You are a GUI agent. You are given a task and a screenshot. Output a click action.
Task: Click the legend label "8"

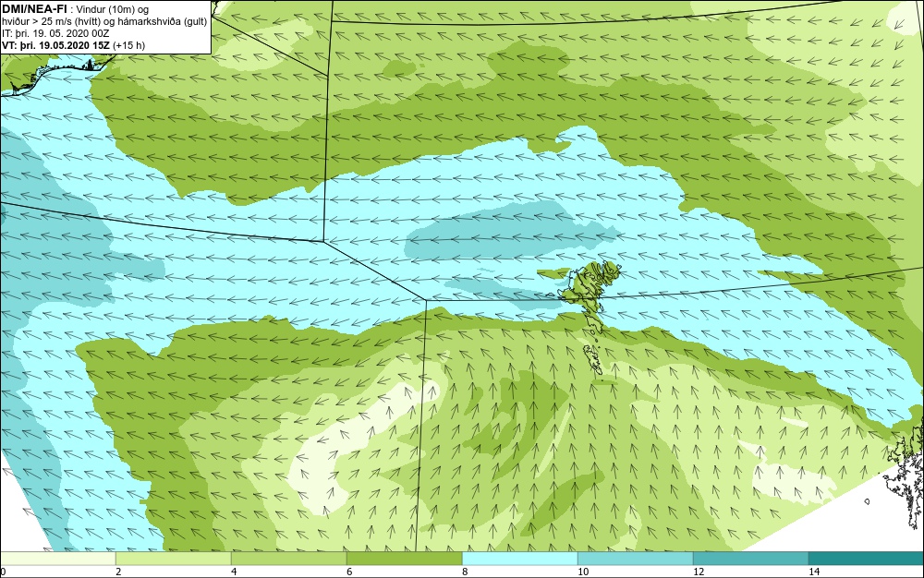[465, 572]
